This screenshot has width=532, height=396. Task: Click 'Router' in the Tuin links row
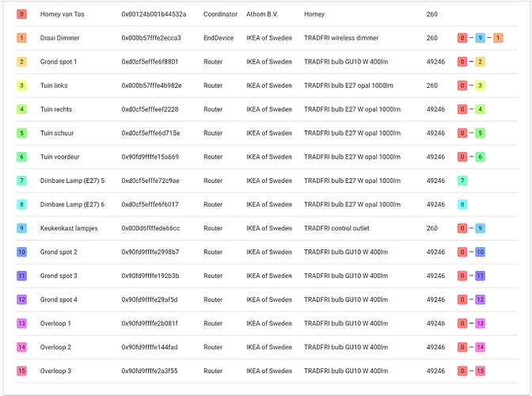(x=213, y=86)
